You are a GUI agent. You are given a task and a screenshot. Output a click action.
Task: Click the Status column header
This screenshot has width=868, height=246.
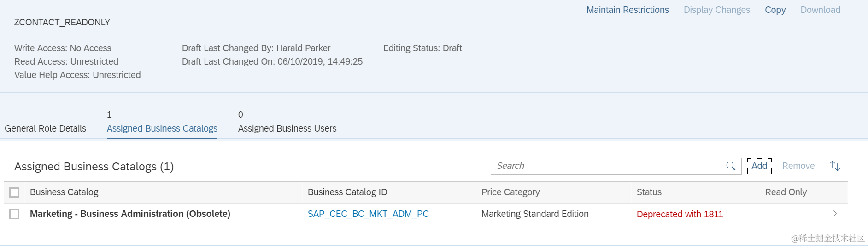click(x=649, y=192)
